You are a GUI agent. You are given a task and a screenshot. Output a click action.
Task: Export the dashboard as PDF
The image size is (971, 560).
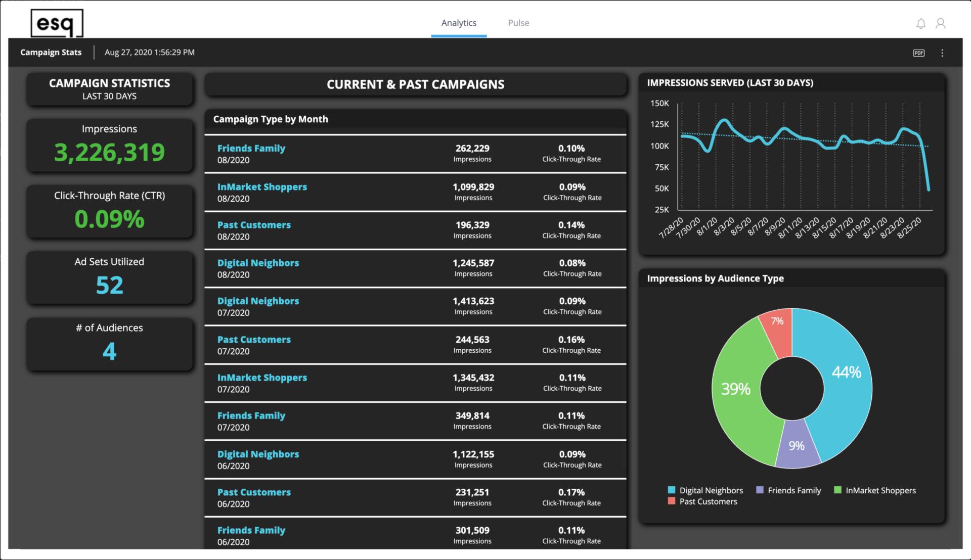pos(918,52)
